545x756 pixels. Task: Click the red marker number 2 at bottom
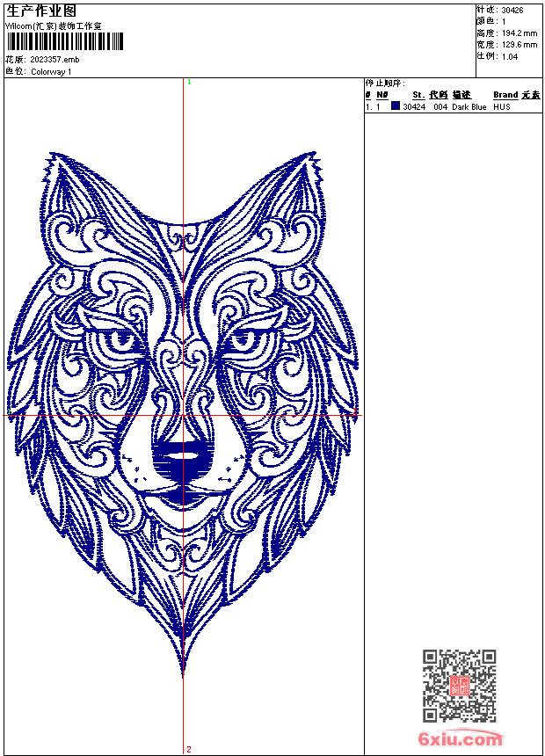click(189, 749)
